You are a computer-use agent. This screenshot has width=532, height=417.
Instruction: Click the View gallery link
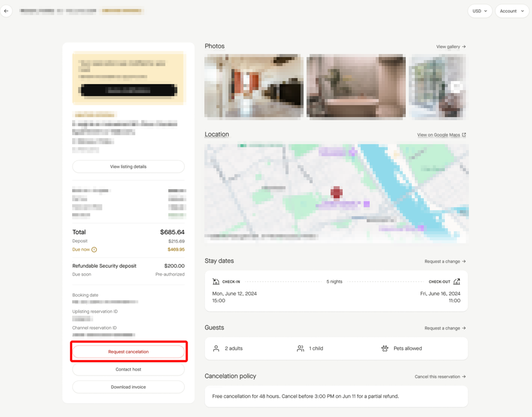click(451, 47)
